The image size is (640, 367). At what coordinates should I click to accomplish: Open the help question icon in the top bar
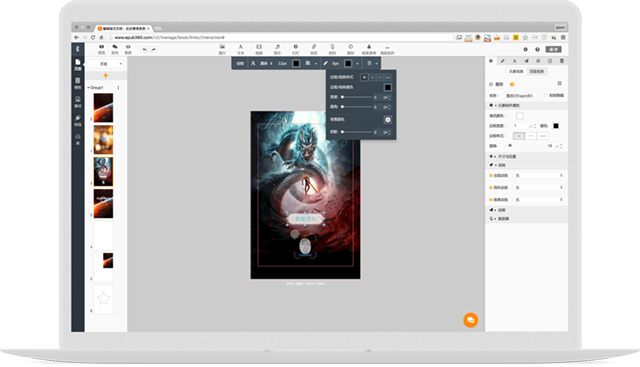[x=538, y=49]
